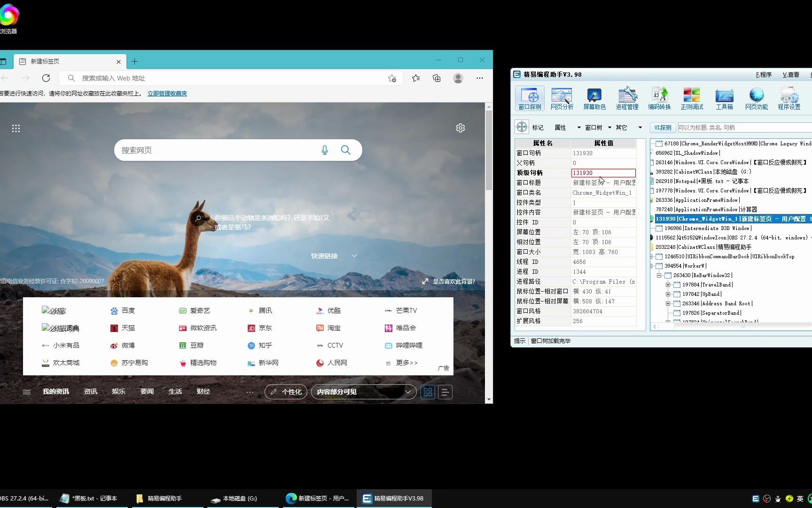
Task: Open the V.查看 menu
Action: coord(791,75)
